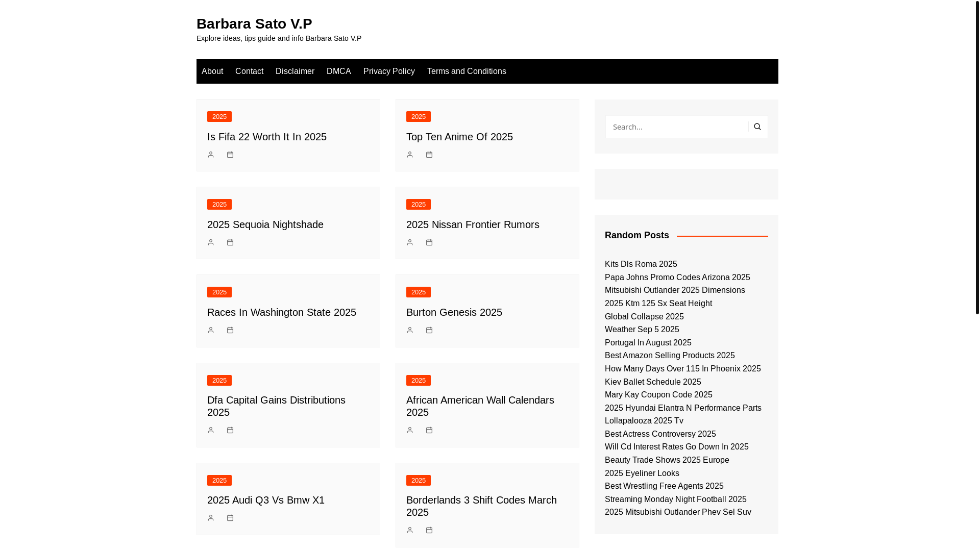Click 2025 category tag above Top Ten Anime
Screen dimensions: 980x551
coord(419,117)
